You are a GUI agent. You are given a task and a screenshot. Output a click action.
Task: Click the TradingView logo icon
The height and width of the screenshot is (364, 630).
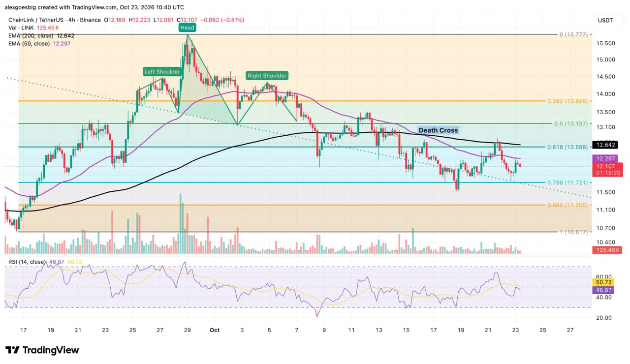point(12,350)
